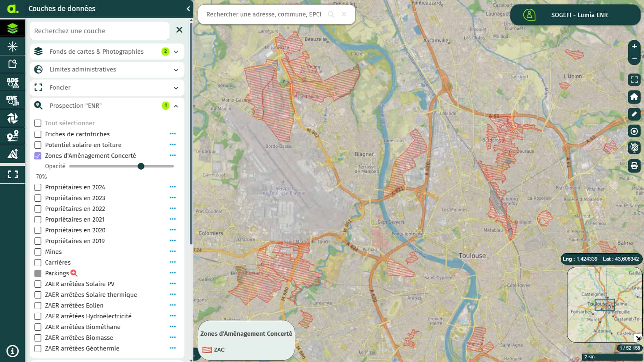The height and width of the screenshot is (362, 644).
Task: Collapse the overview minimap arrow
Action: pos(638,338)
